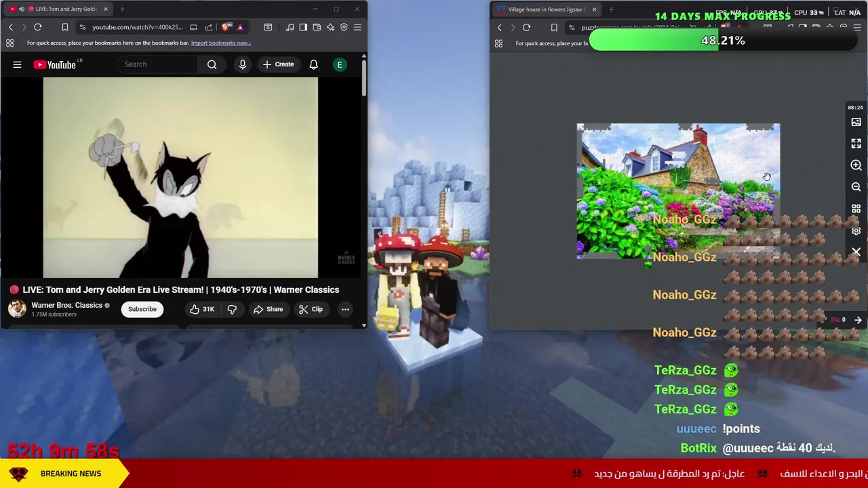This screenshot has width=868, height=488.
Task: Open more actions three-dot menu under video
Action: 345,309
